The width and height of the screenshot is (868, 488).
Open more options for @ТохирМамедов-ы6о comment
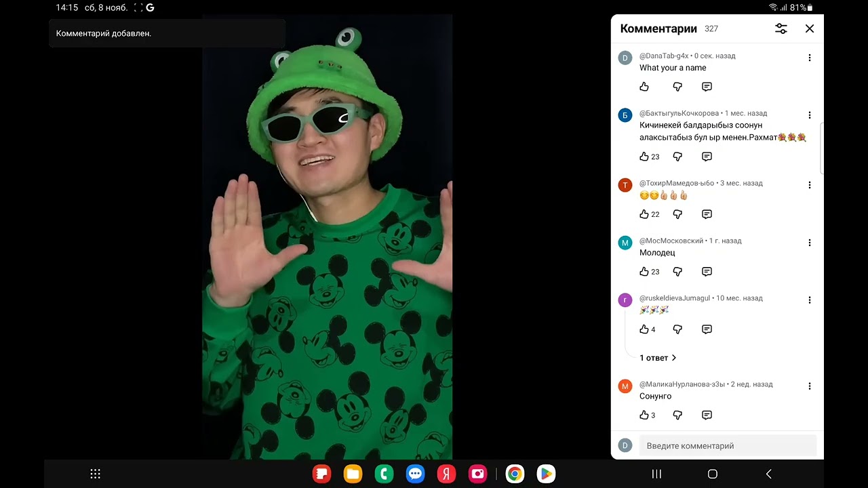point(809,185)
